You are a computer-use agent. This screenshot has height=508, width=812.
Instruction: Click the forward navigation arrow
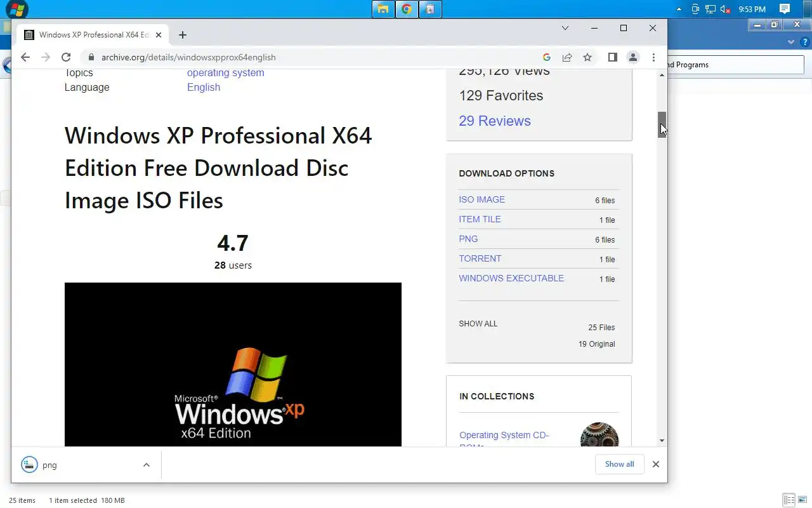coord(45,57)
